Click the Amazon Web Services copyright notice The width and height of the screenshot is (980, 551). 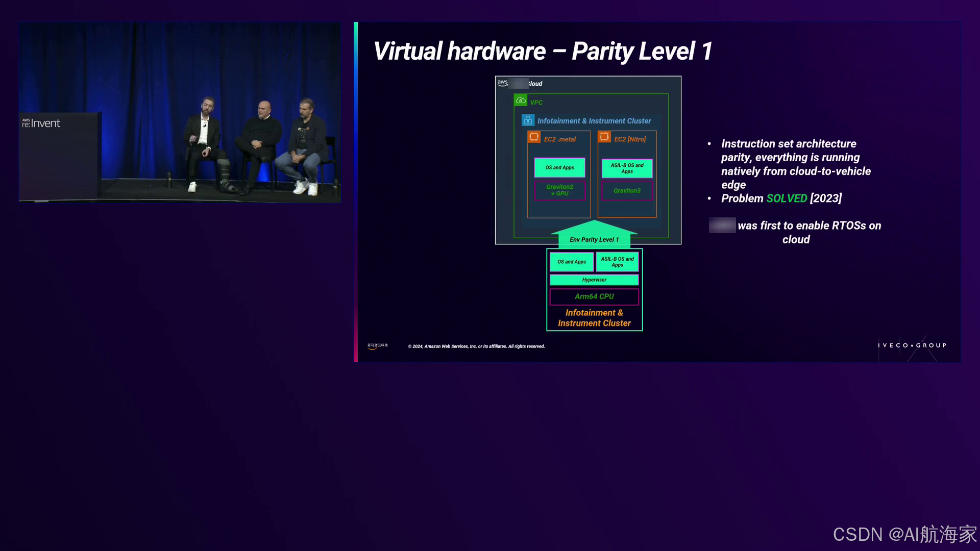(x=476, y=346)
